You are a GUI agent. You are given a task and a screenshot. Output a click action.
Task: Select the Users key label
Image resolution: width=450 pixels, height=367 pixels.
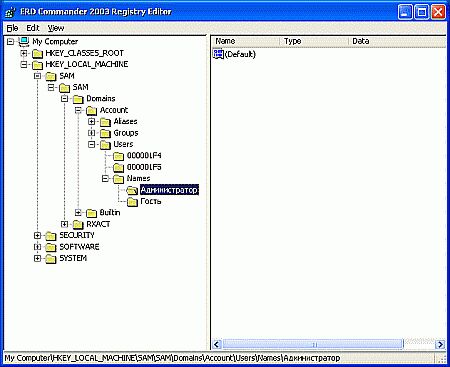click(x=123, y=144)
